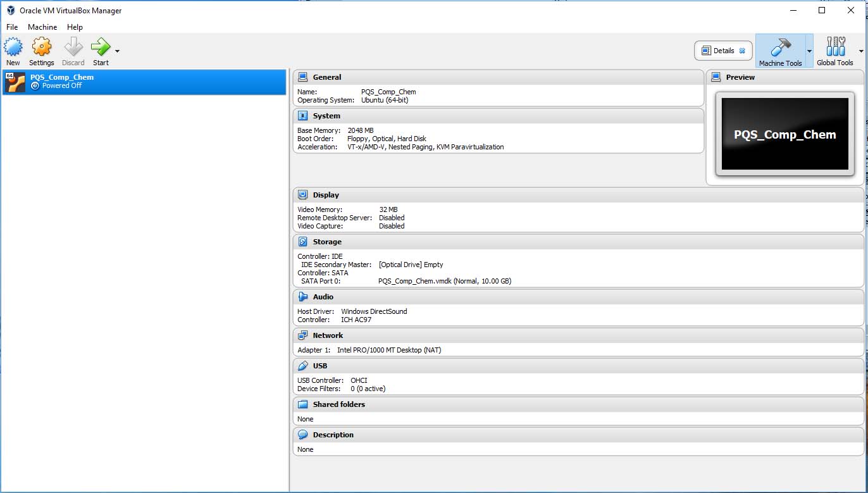
Task: Open the General settings header link
Action: pos(327,77)
